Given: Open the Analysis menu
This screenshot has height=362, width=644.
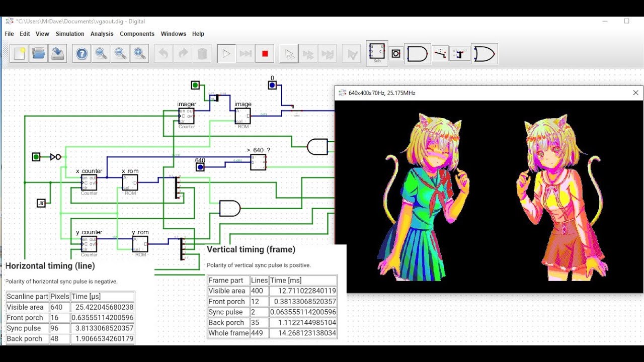Looking at the screenshot, I should click(x=102, y=34).
